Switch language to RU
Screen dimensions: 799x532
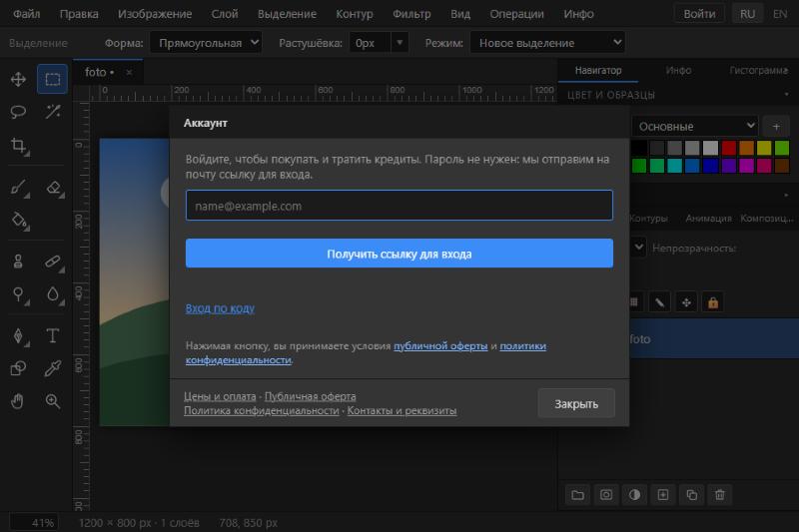coord(747,14)
